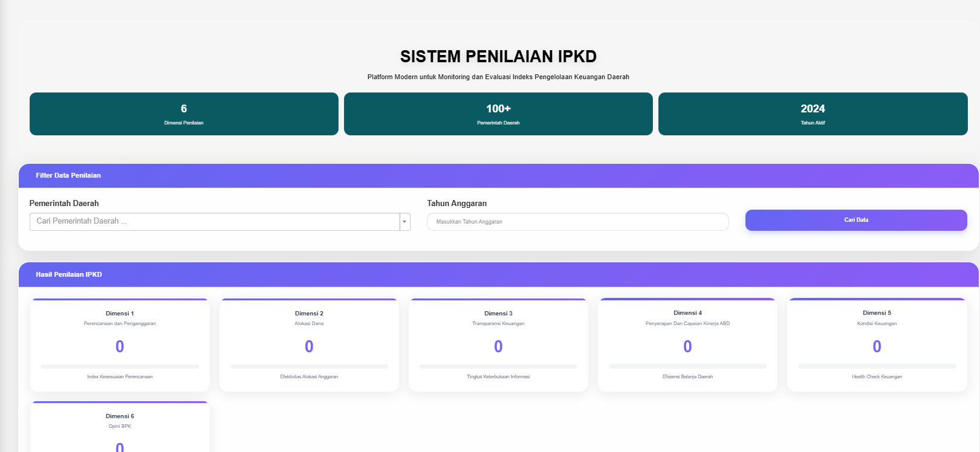Click the Dimensi 1 score value 0
The image size is (980, 452).
click(120, 346)
